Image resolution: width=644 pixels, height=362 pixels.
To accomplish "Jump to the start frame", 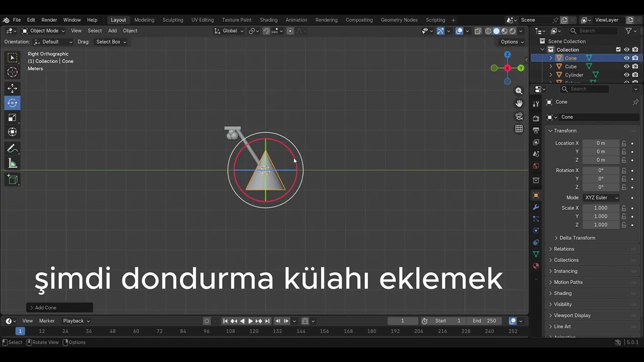I will pos(225,321).
